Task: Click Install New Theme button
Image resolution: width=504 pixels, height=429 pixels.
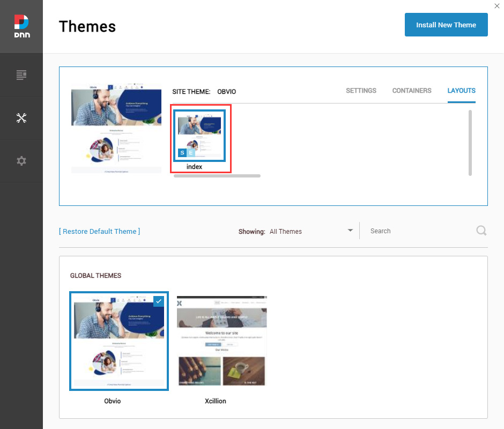Action: (x=446, y=25)
